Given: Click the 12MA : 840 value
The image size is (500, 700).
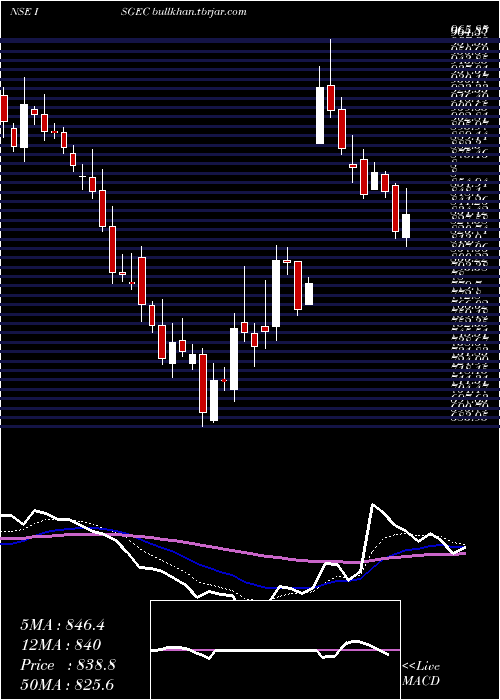Looking at the screenshot, I should coord(60,645).
